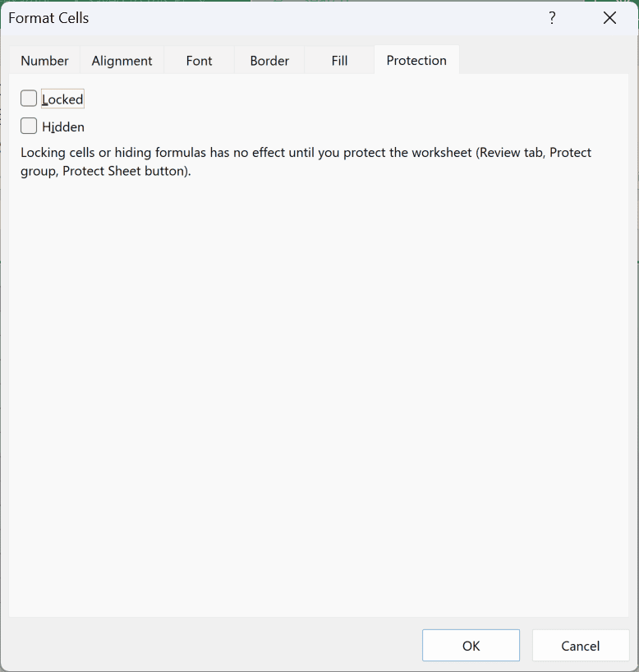Open help with the question mark icon
639x672 pixels.
tap(552, 18)
